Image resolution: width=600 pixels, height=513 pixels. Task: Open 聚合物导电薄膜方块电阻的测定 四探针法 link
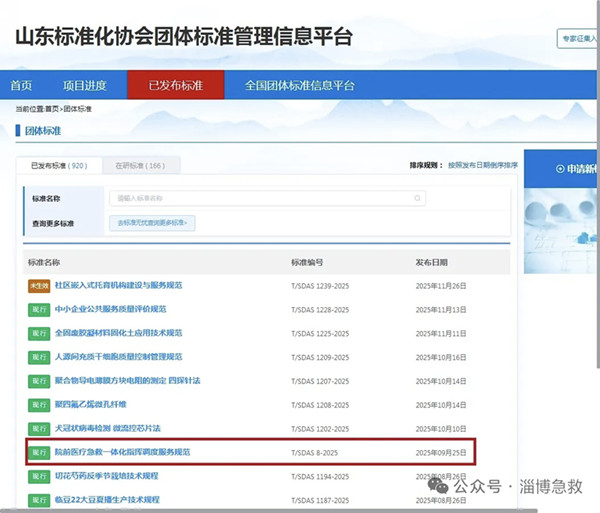tap(127, 381)
